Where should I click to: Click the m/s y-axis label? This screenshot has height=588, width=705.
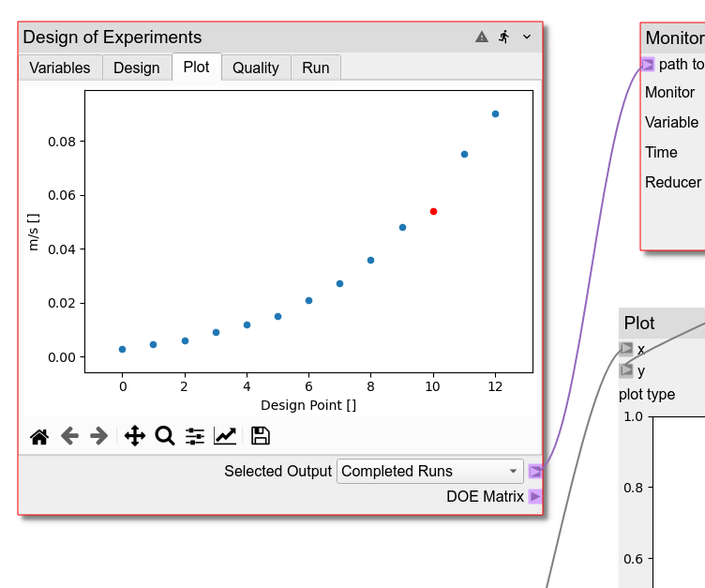tap(33, 233)
